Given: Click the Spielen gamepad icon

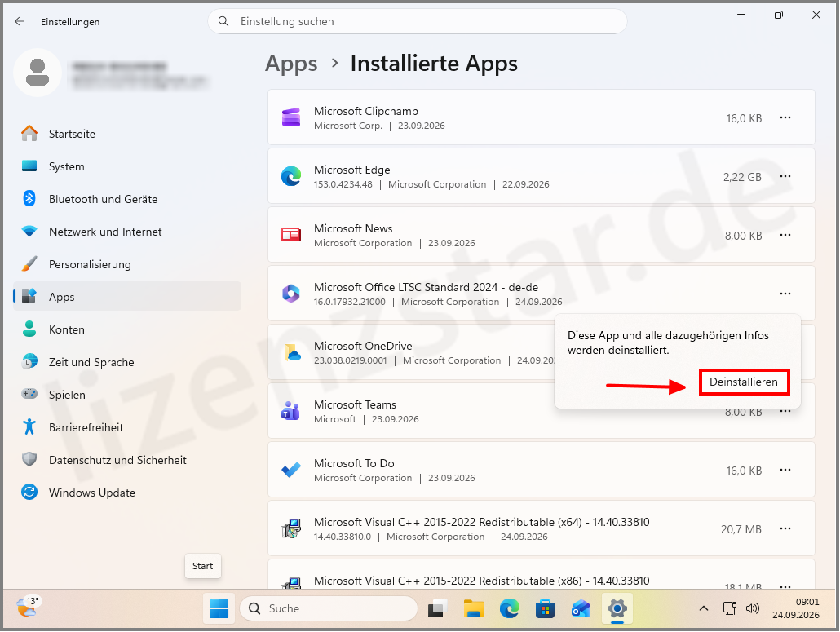Looking at the screenshot, I should point(29,394).
